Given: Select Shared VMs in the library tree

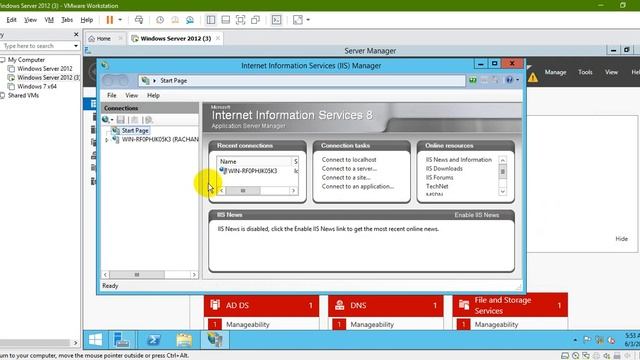Looking at the screenshot, I should click(x=23, y=96).
